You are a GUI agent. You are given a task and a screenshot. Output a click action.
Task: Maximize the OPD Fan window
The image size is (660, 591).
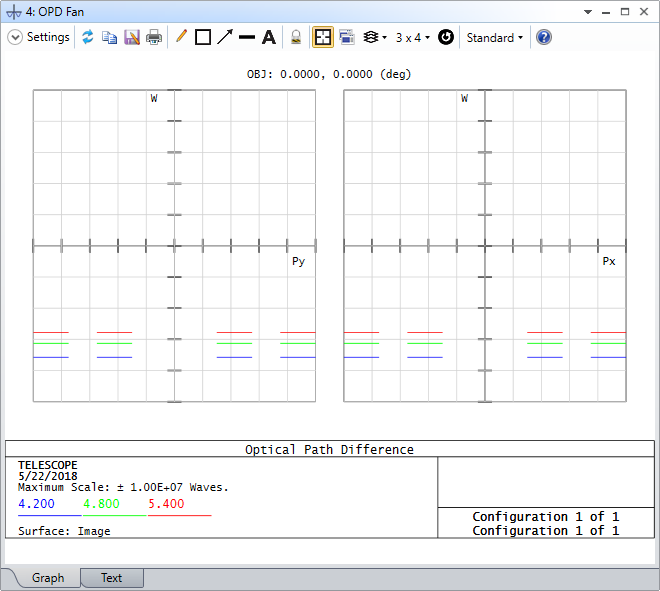coord(625,12)
